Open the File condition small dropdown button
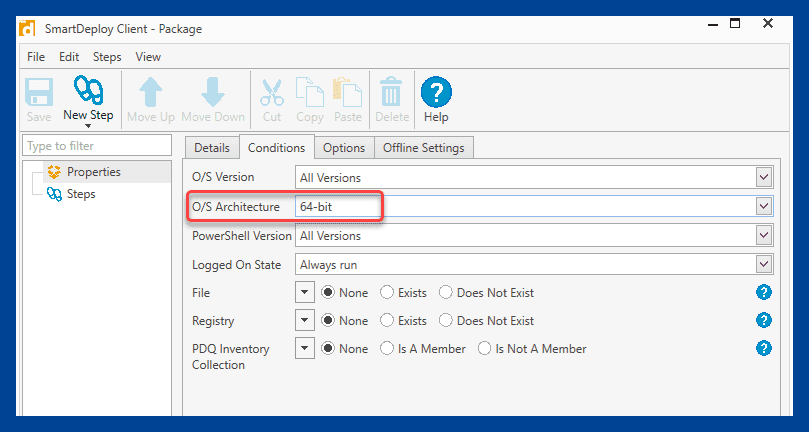 click(x=304, y=293)
